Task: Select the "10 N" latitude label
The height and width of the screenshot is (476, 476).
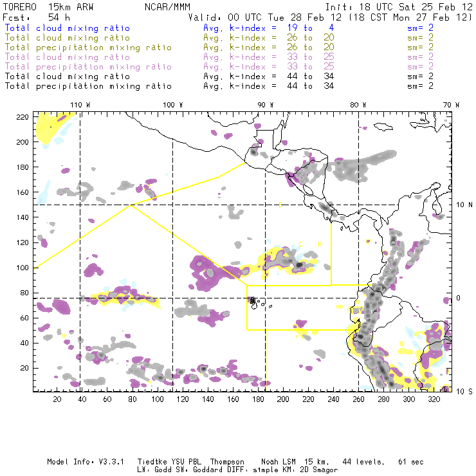Action: click(x=464, y=205)
